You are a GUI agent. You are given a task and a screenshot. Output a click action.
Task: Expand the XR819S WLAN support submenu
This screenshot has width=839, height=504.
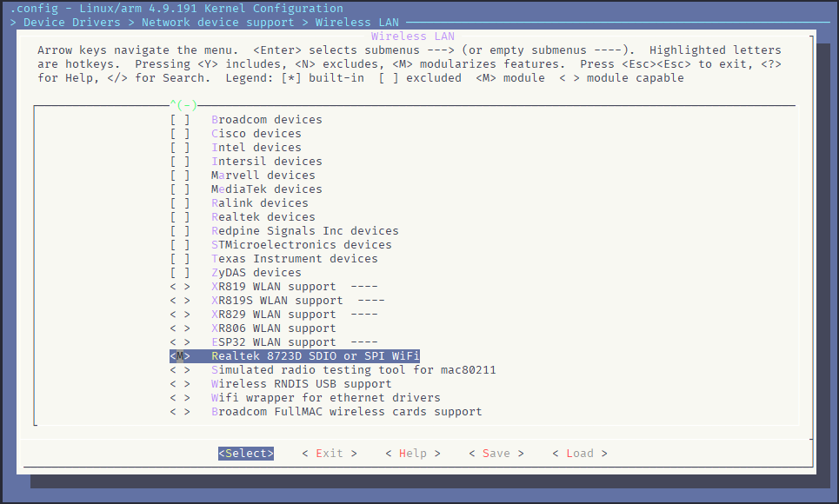(276, 301)
